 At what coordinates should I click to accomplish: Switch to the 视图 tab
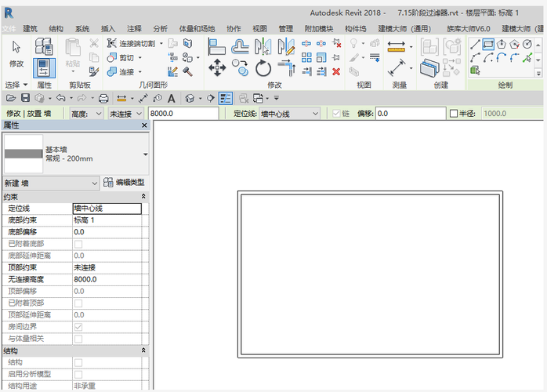(x=259, y=29)
